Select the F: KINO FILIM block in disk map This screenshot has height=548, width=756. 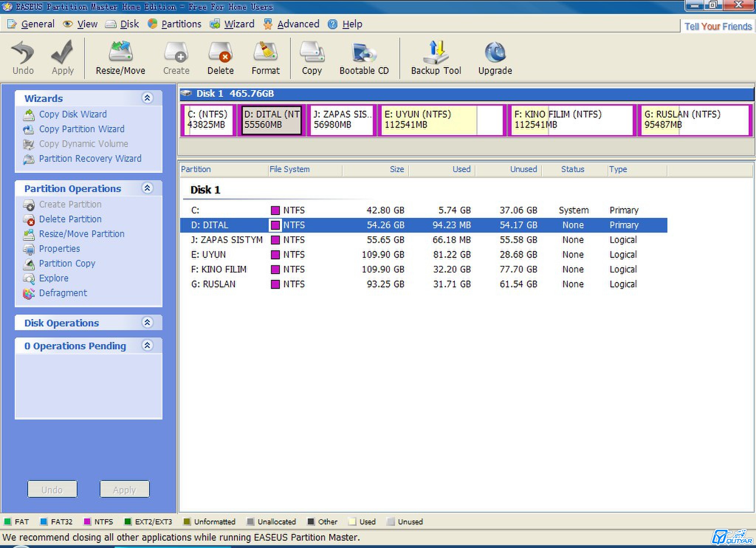click(572, 120)
